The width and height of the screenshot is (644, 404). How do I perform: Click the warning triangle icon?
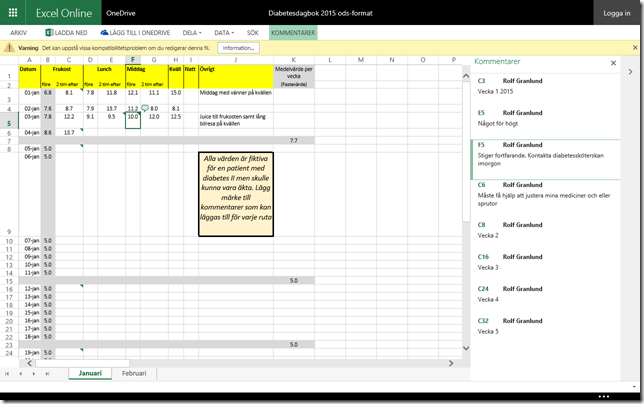point(8,47)
